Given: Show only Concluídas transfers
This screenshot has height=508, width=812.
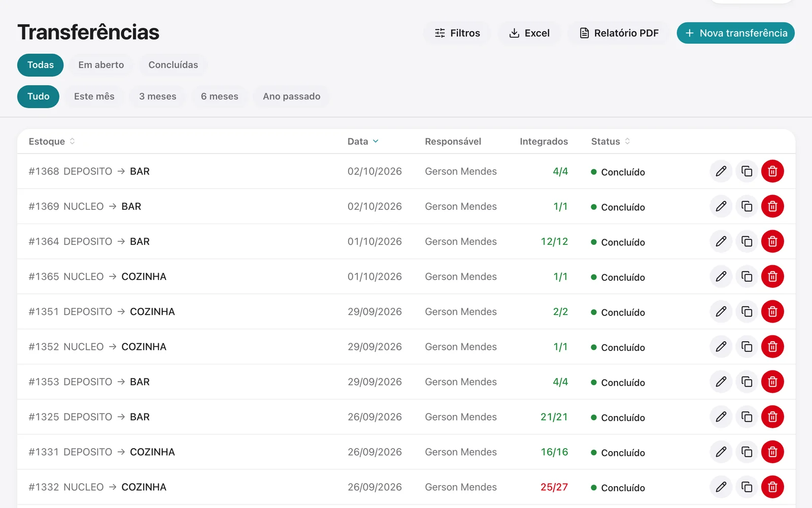Looking at the screenshot, I should pyautogui.click(x=173, y=65).
